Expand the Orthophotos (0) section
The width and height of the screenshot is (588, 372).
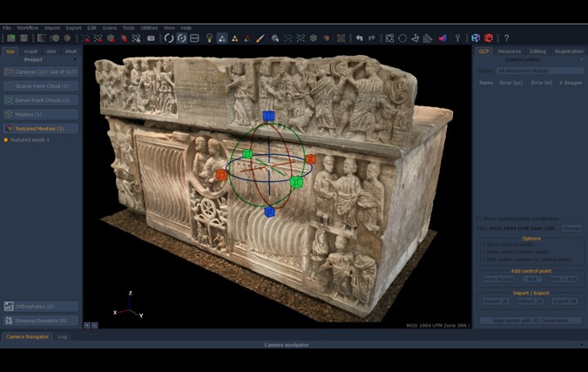pyautogui.click(x=41, y=307)
